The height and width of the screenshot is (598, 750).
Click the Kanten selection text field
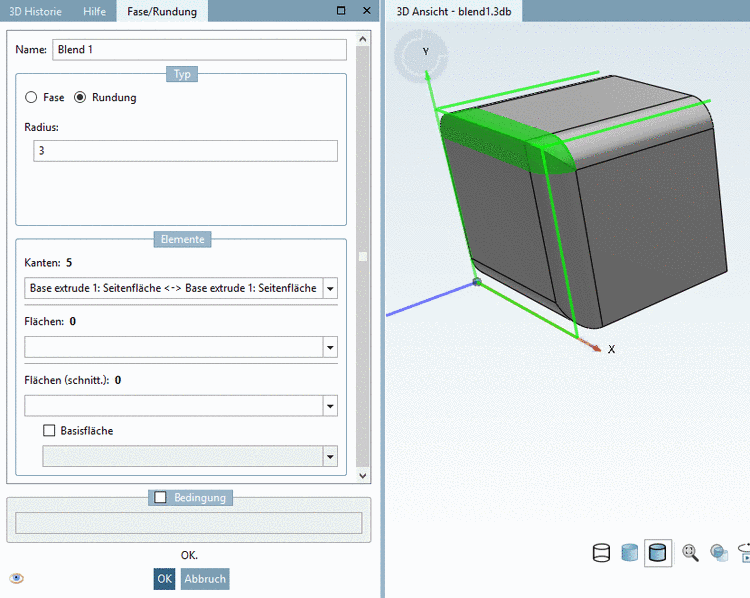(x=174, y=288)
